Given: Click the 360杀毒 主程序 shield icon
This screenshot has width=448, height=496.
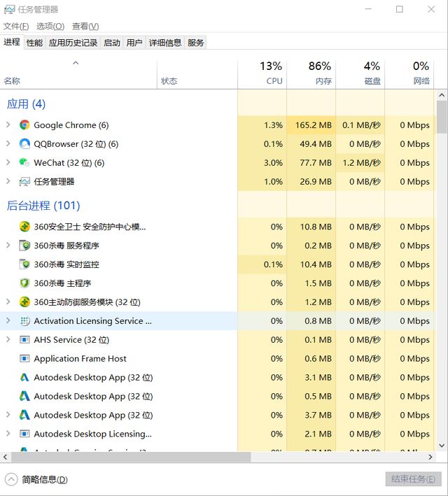Looking at the screenshot, I should coord(24,283).
